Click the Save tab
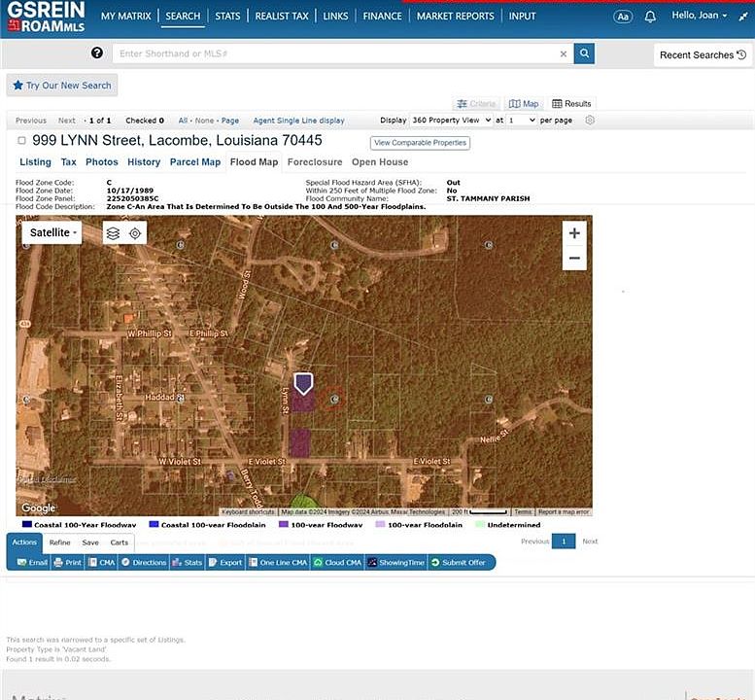The image size is (755, 700). [x=90, y=542]
